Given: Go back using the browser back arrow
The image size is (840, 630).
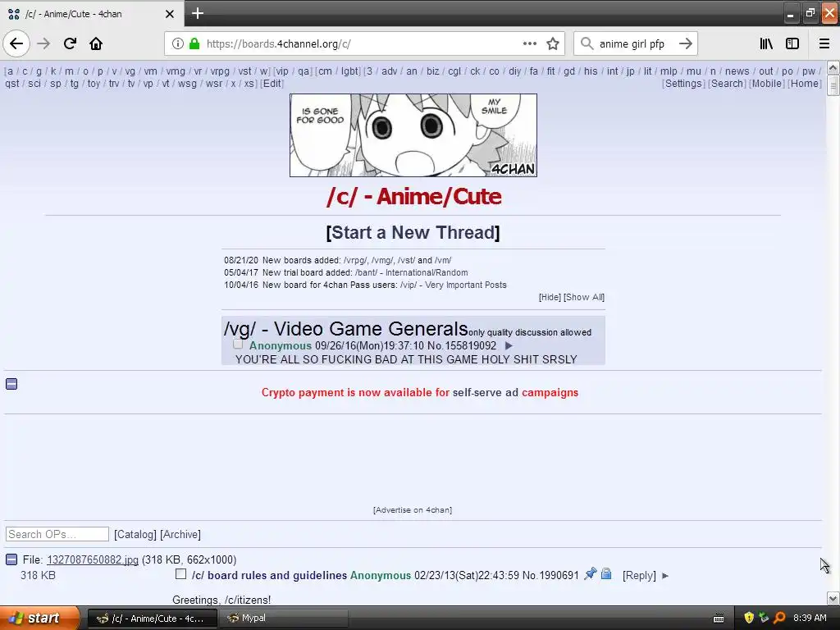Looking at the screenshot, I should click(x=16, y=43).
